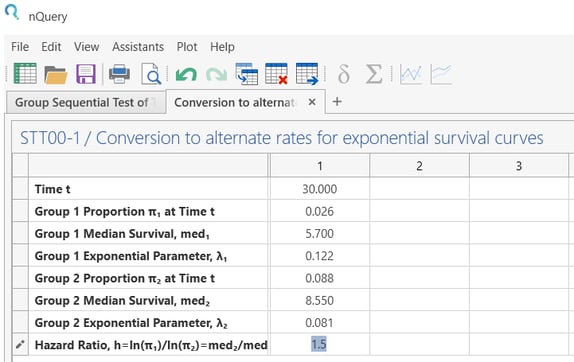Click column 2 cell in Hazard Ratio row

click(419, 344)
